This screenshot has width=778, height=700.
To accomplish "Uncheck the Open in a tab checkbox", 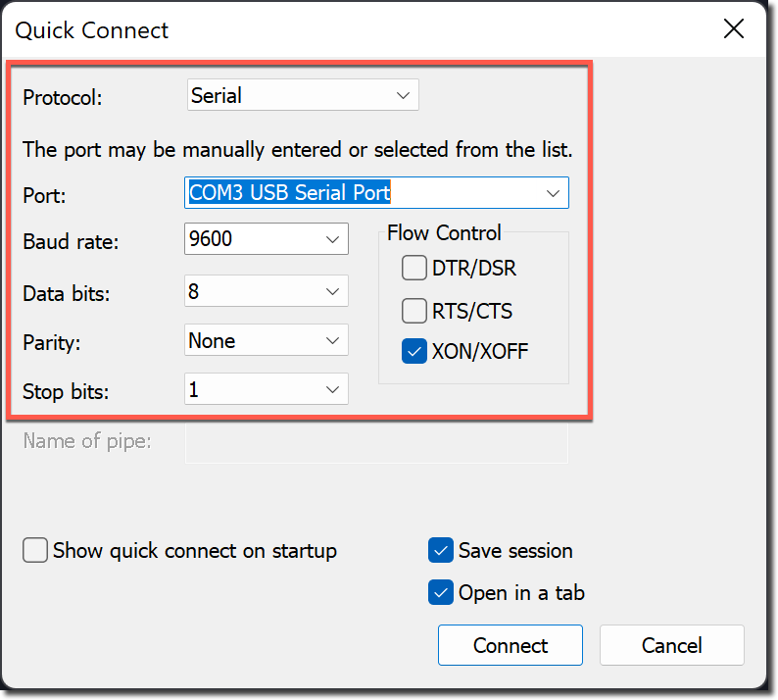I will [x=441, y=592].
